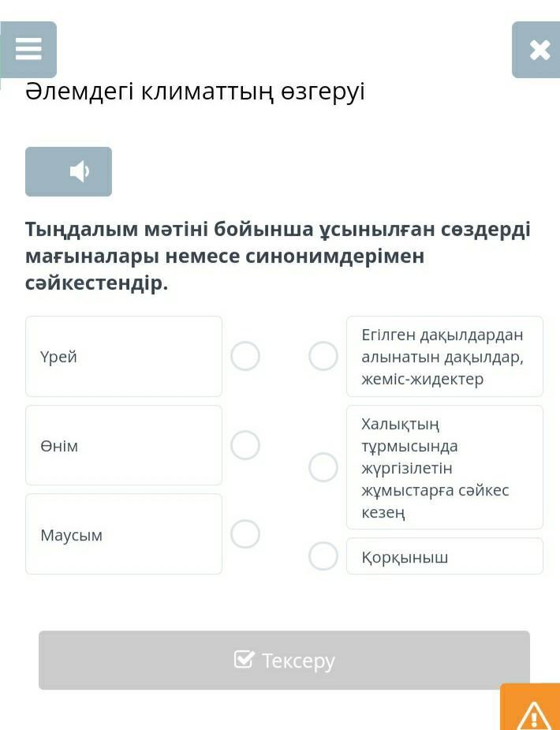Click the Тыңдалым мәтіні бойынша instruction text

pos(278,256)
